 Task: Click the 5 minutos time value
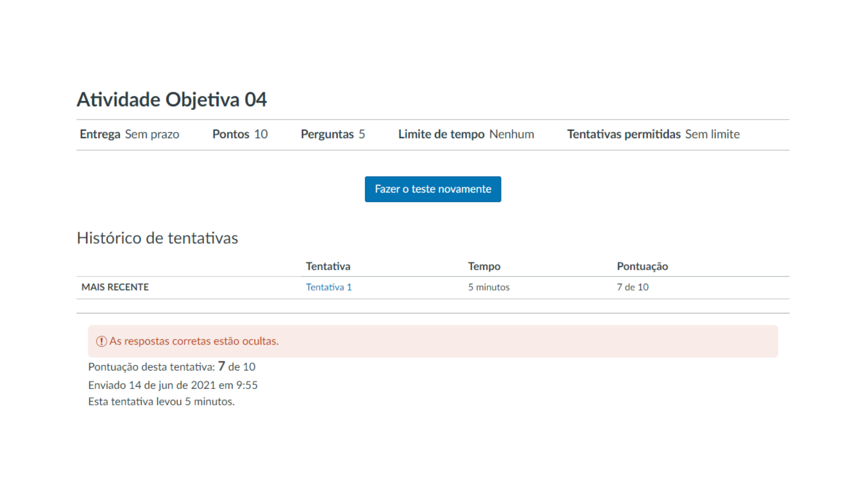(489, 287)
